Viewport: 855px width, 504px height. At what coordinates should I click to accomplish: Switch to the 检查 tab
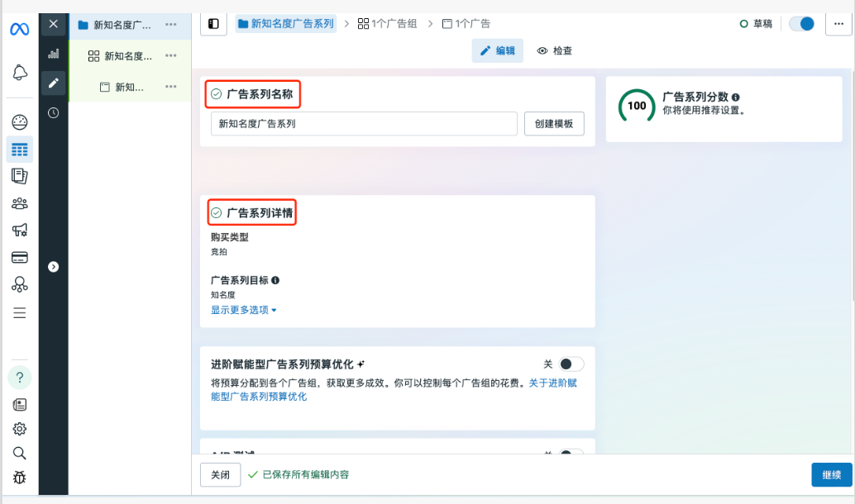(x=555, y=50)
